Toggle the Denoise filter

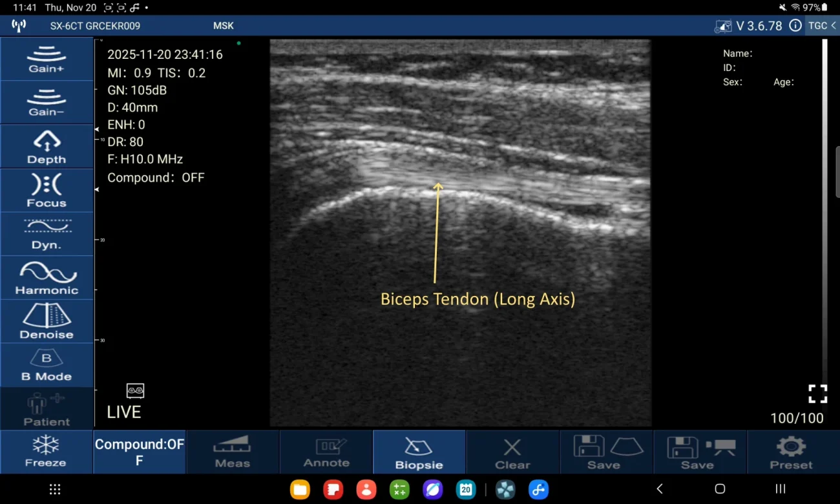coord(47,322)
